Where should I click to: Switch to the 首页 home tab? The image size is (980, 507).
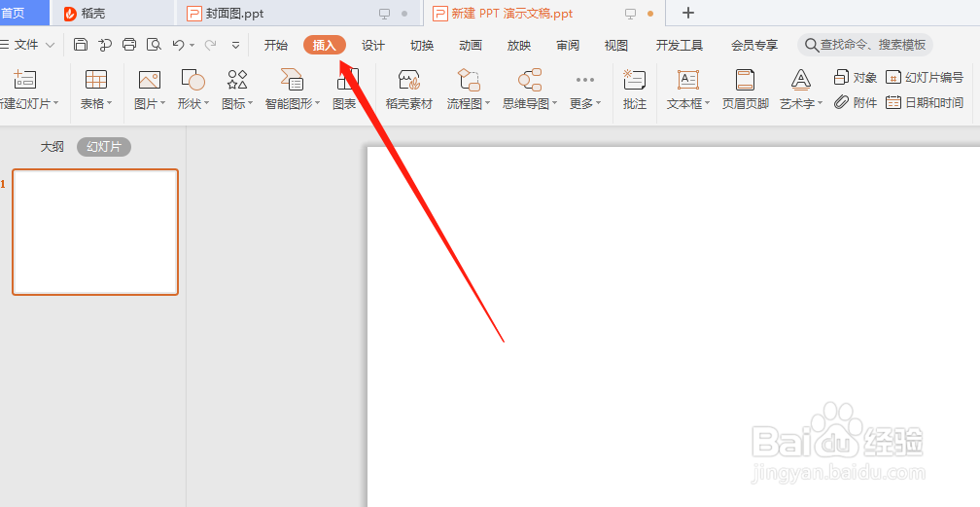coord(23,13)
